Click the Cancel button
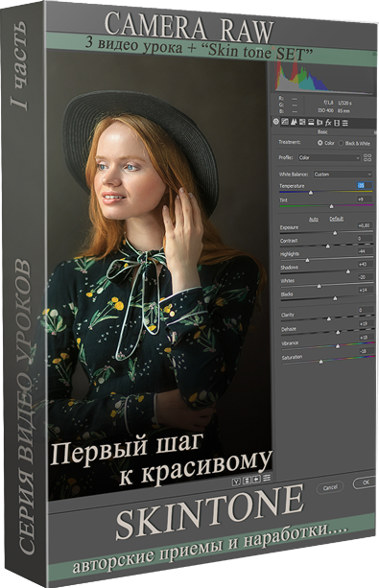Viewport: 379px width, 588px height. coord(330,487)
